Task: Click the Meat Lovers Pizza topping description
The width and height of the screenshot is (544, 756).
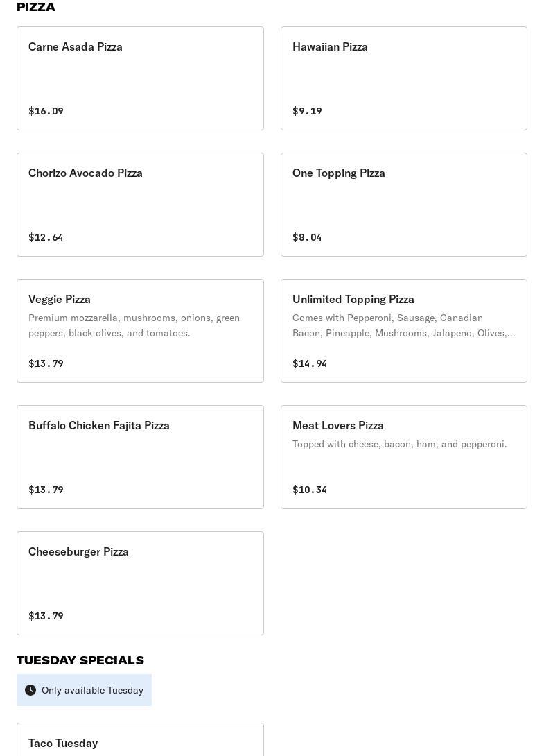Action: 399,444
